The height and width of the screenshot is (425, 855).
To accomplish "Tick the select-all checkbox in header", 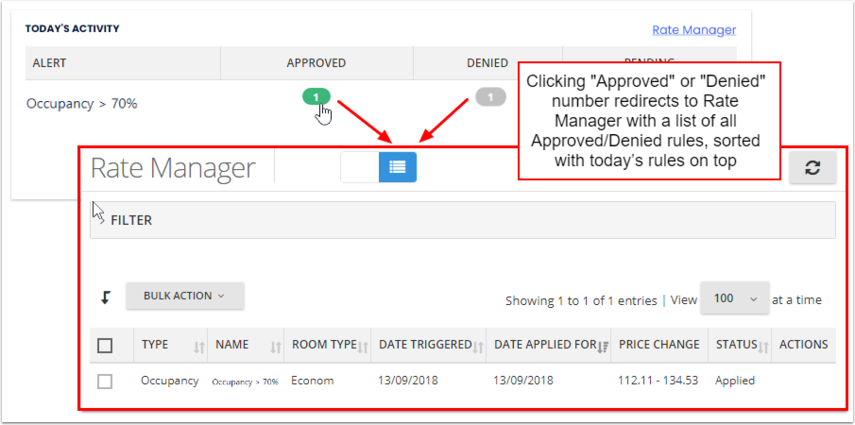I will [105, 345].
